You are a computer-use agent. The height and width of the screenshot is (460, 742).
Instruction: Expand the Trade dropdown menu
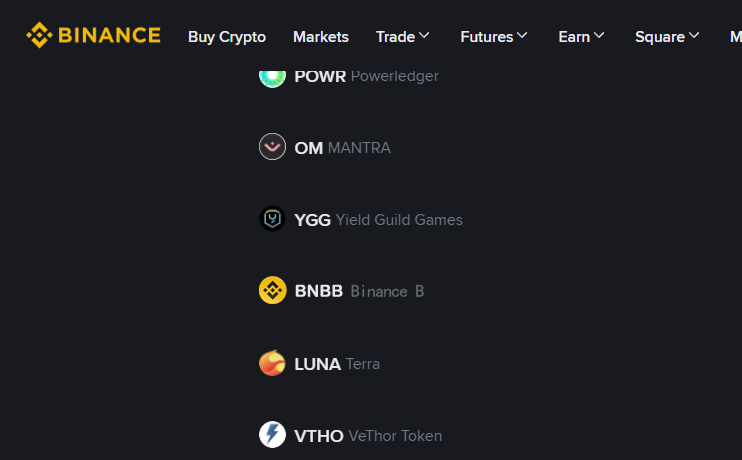coord(402,37)
